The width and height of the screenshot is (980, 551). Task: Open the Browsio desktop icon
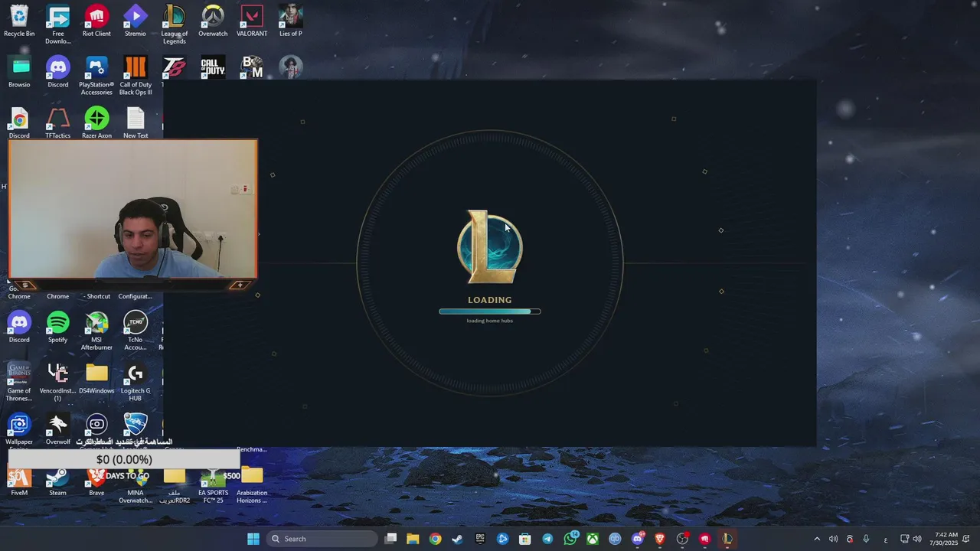[19, 72]
